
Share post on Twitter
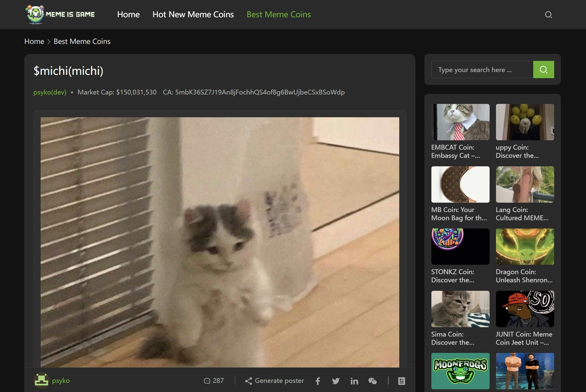click(336, 381)
